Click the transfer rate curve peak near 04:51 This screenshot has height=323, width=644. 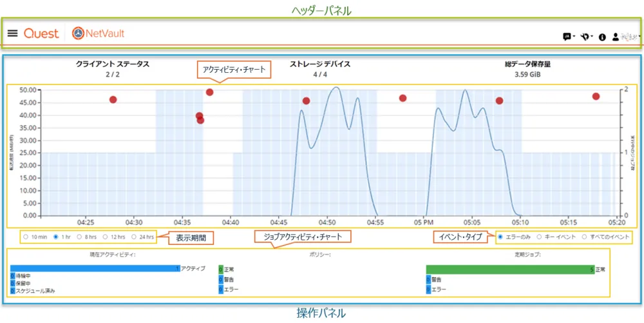click(x=336, y=87)
